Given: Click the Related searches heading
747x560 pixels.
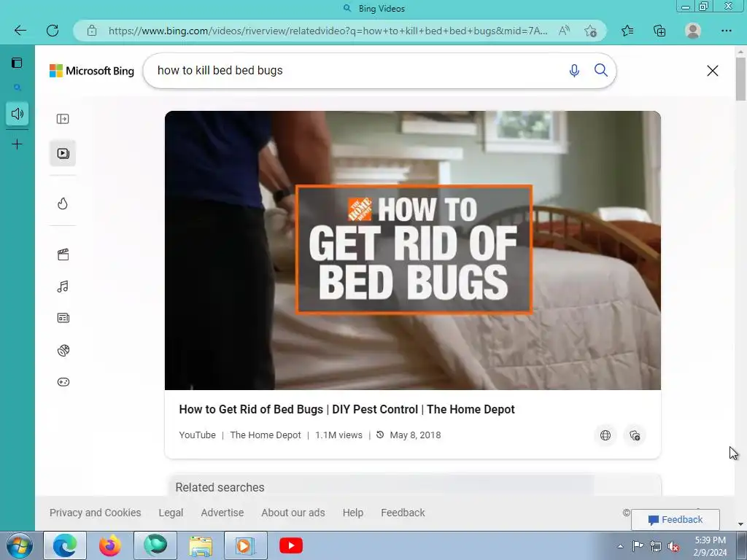Looking at the screenshot, I should (220, 488).
